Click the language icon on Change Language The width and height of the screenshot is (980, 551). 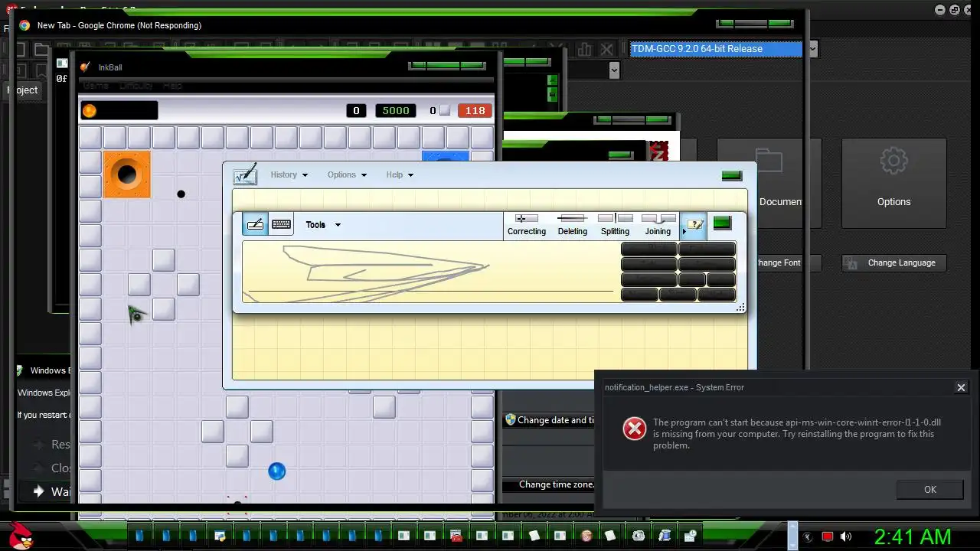(851, 263)
